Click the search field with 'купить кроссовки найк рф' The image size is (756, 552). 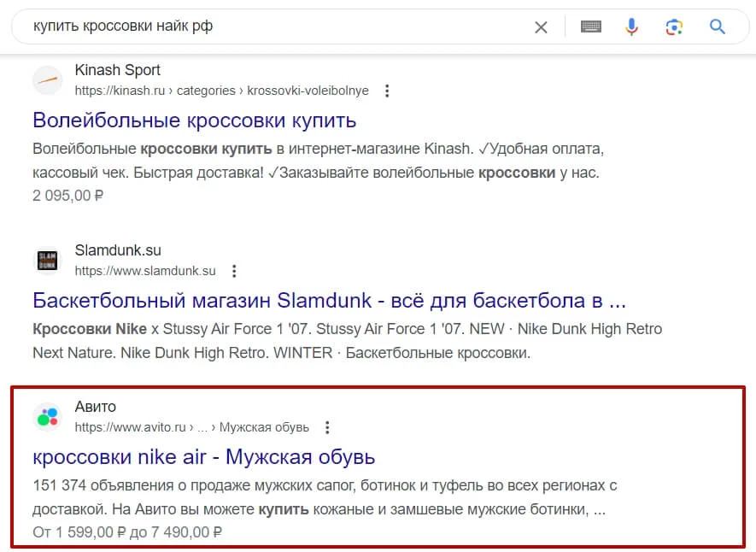click(273, 27)
